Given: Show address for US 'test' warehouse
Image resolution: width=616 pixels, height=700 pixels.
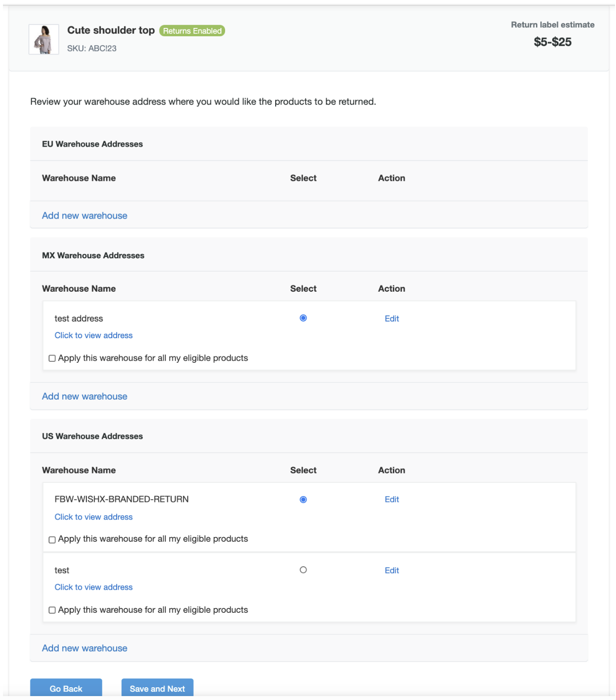Looking at the screenshot, I should coord(93,587).
